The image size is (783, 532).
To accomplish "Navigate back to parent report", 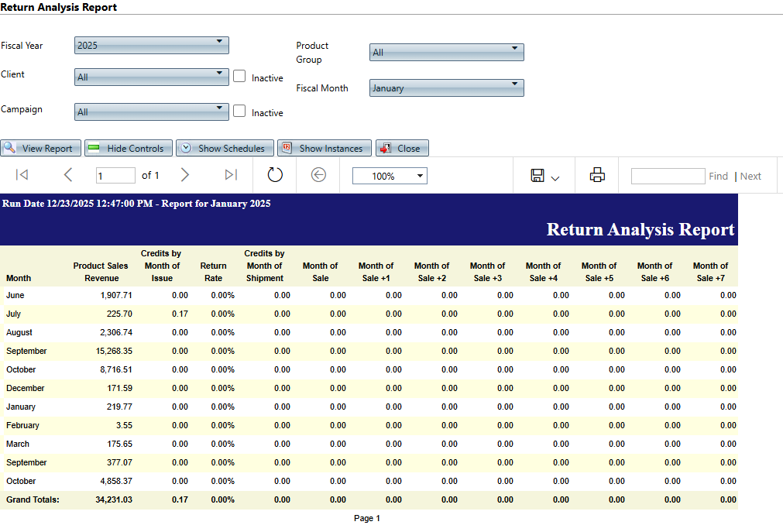I will [318, 175].
